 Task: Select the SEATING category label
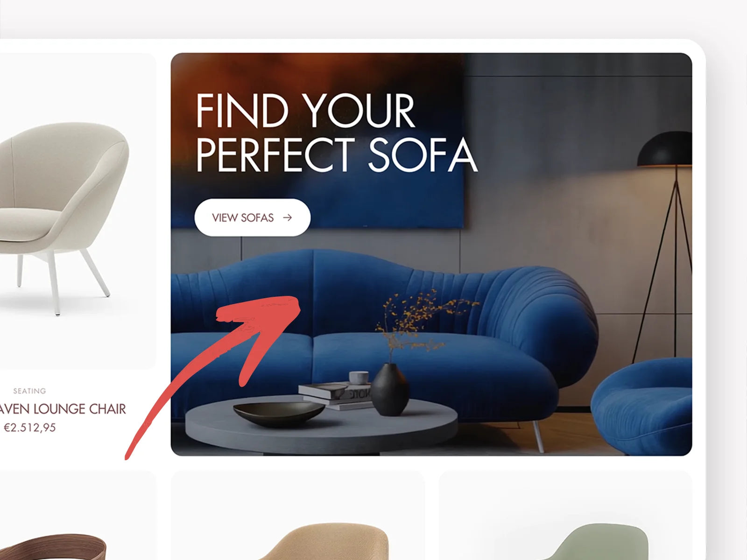pyautogui.click(x=29, y=391)
